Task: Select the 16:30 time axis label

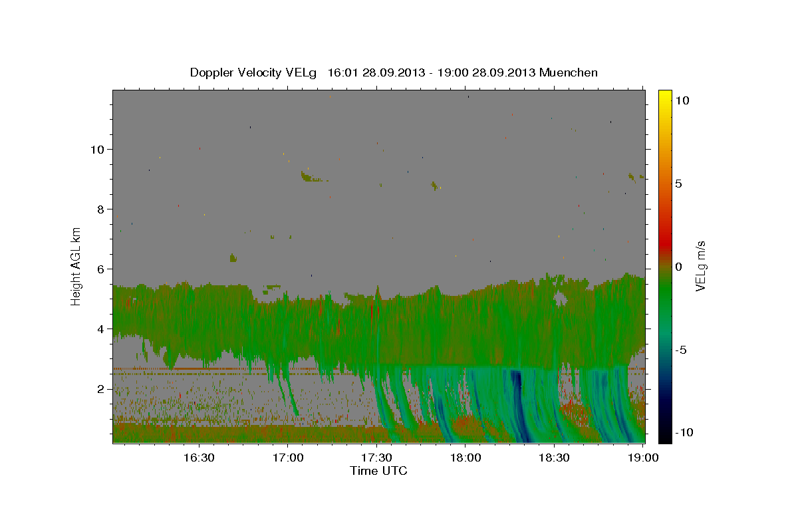Action: (198, 458)
